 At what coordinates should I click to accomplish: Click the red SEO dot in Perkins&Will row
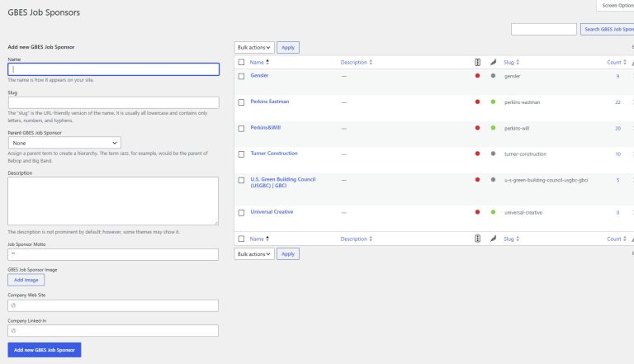coord(477,128)
